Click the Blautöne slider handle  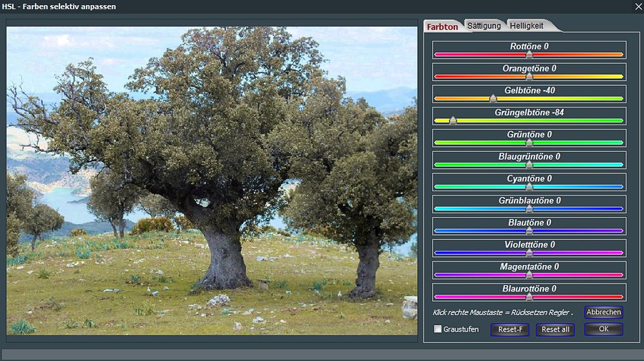click(x=530, y=231)
